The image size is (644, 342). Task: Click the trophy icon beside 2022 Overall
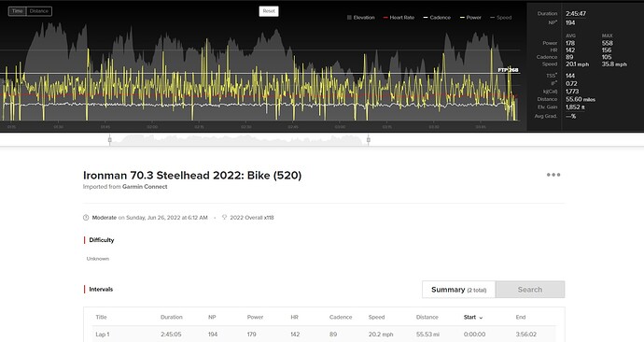coord(224,218)
